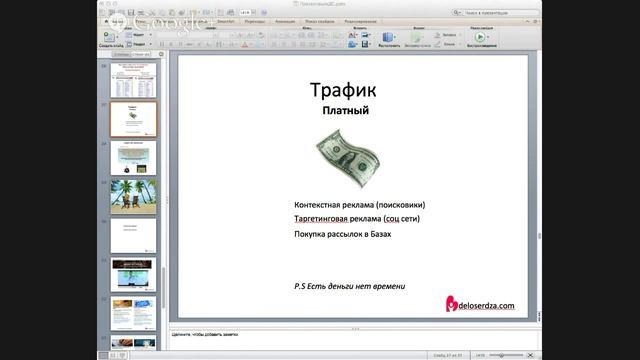Start the slideshow with the Воспроизведение play button
Image resolution: width=640 pixels, height=360 pixels.
pos(480,37)
